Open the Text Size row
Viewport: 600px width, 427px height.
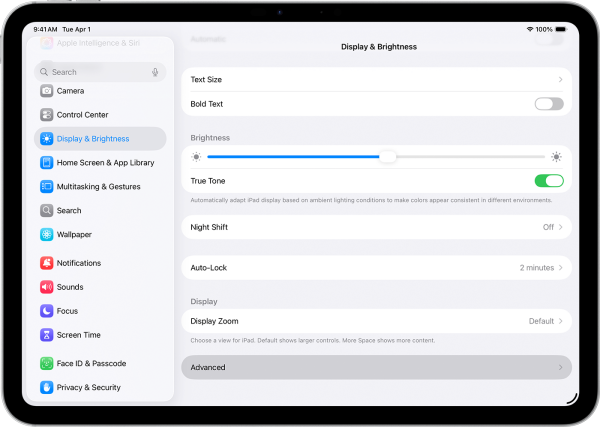[x=377, y=80]
